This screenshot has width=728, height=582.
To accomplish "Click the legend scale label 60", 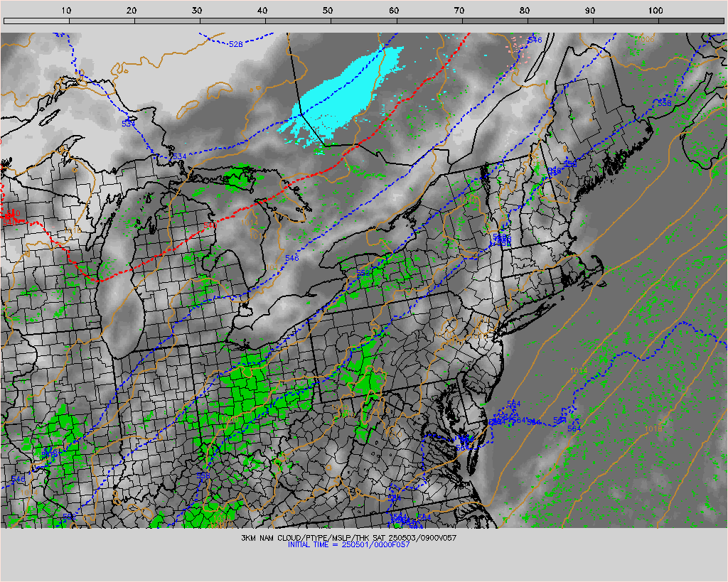I will click(x=394, y=10).
